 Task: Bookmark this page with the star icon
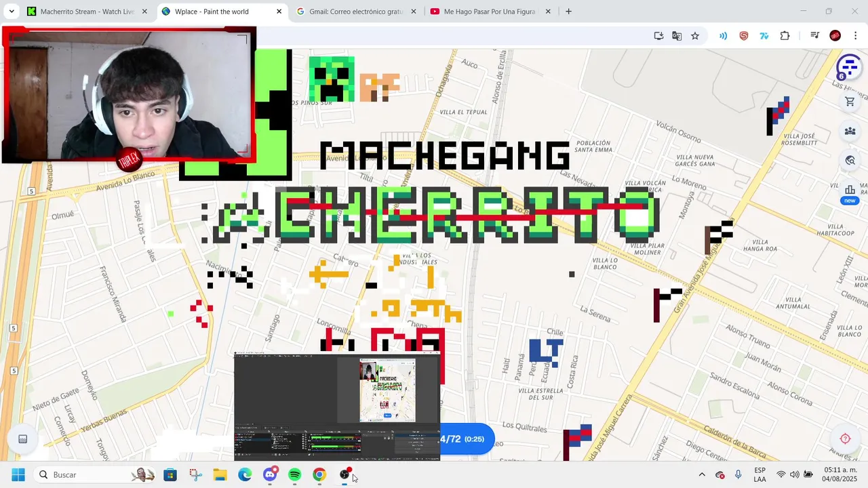click(695, 36)
